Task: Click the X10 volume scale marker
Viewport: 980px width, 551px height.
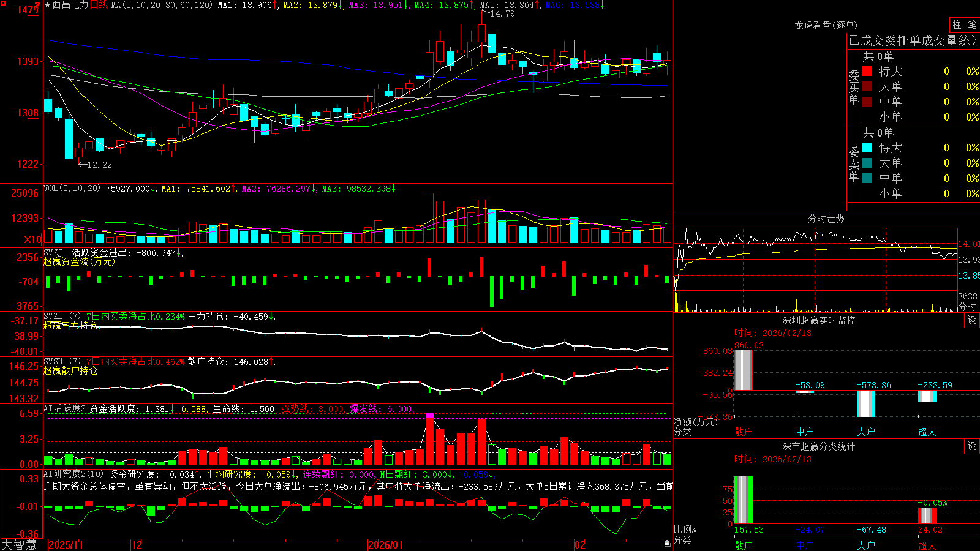Action: [32, 239]
